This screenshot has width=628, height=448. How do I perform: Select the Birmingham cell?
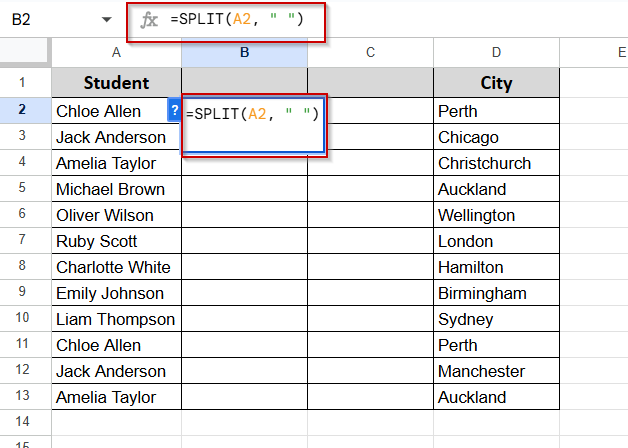[x=496, y=293]
